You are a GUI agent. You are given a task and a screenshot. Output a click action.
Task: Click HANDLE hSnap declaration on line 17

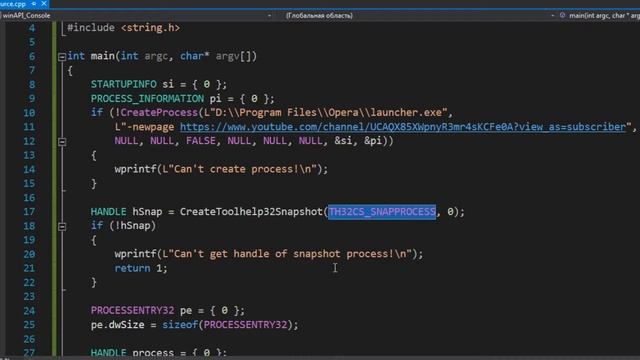point(127,212)
